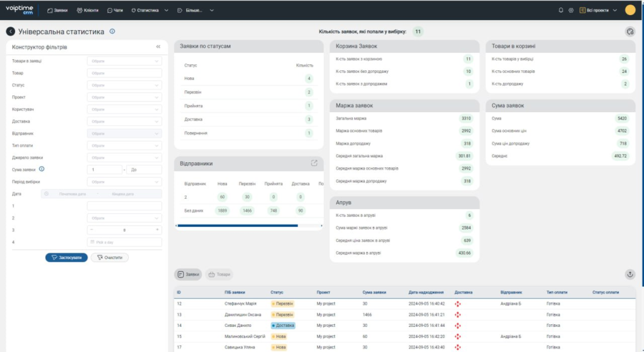Switch to the Товари tab
Viewport: 644px width, 352px height.
219,275
